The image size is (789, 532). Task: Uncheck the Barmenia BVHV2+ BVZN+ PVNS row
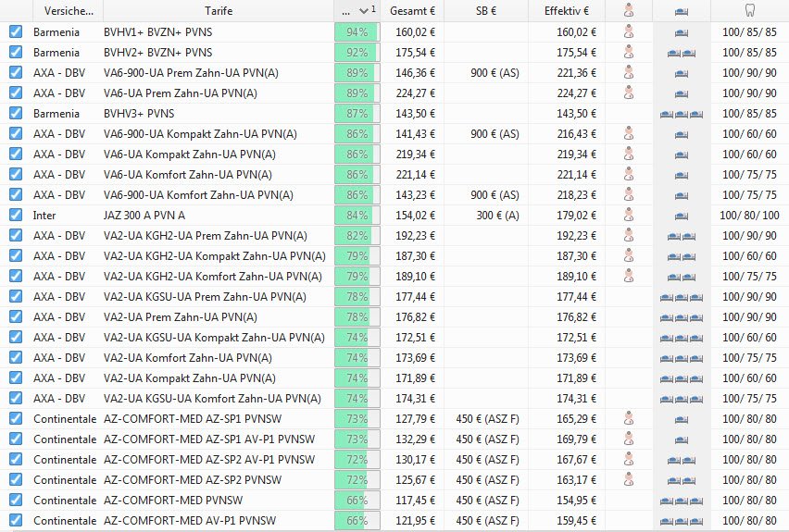point(16,52)
